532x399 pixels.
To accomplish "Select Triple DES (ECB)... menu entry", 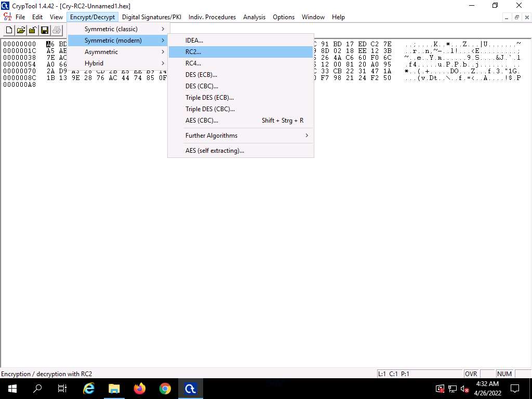I will [x=209, y=98].
